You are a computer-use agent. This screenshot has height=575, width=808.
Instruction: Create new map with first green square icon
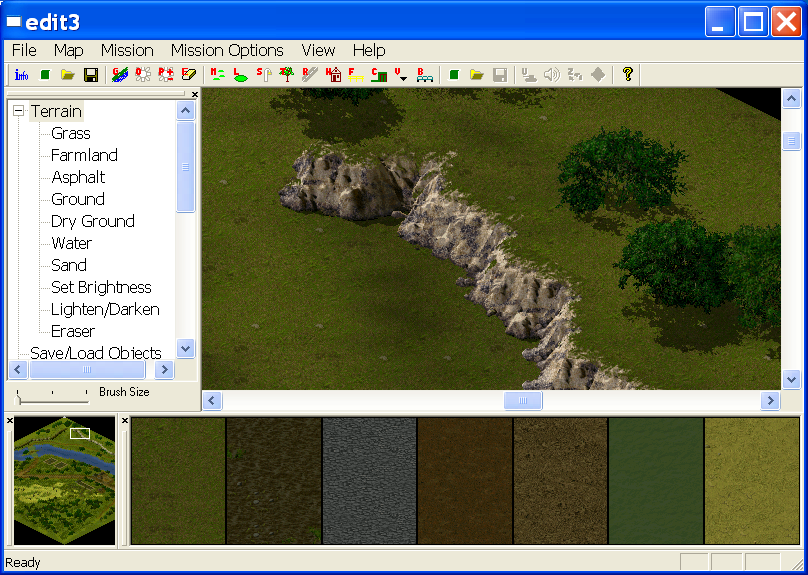click(45, 75)
